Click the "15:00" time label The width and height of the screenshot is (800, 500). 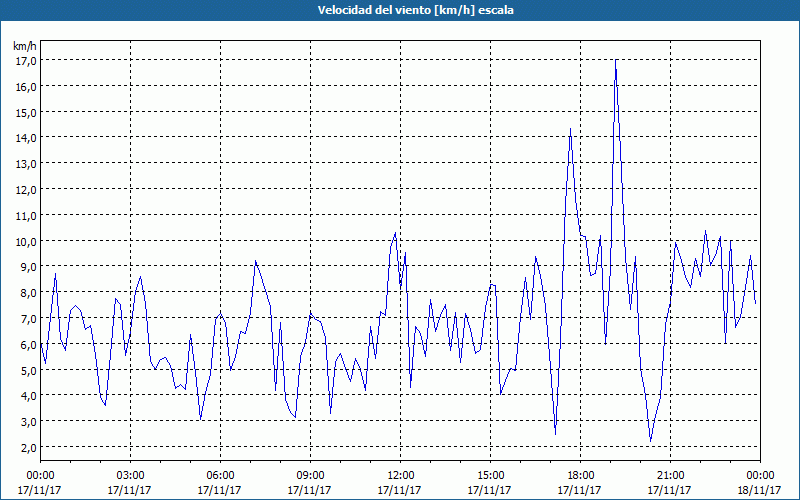point(490,476)
